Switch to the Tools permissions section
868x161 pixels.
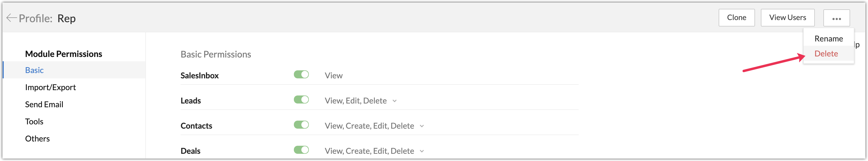tap(34, 121)
